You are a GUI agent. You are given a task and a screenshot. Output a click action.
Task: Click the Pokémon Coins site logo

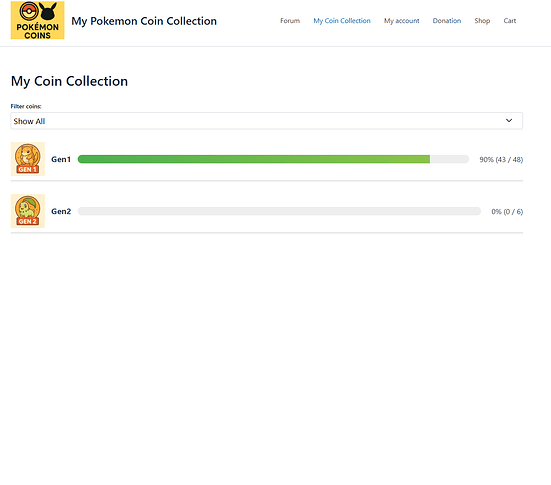pos(38,20)
